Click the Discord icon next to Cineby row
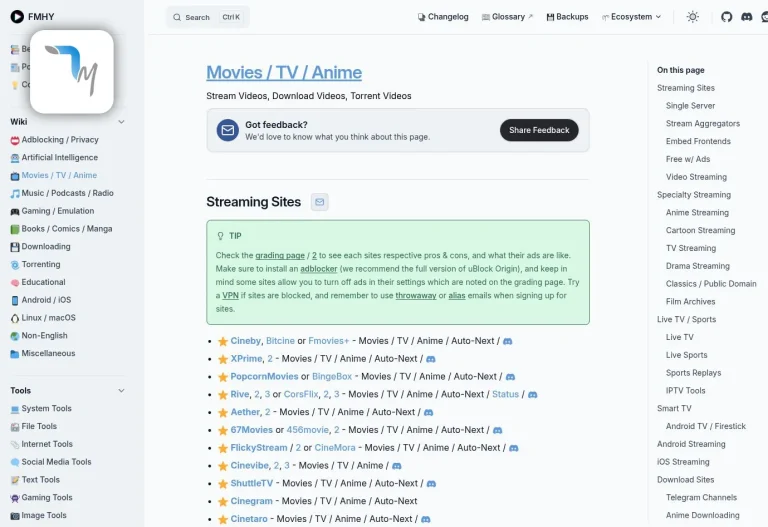The height and width of the screenshot is (527, 768). click(x=507, y=341)
